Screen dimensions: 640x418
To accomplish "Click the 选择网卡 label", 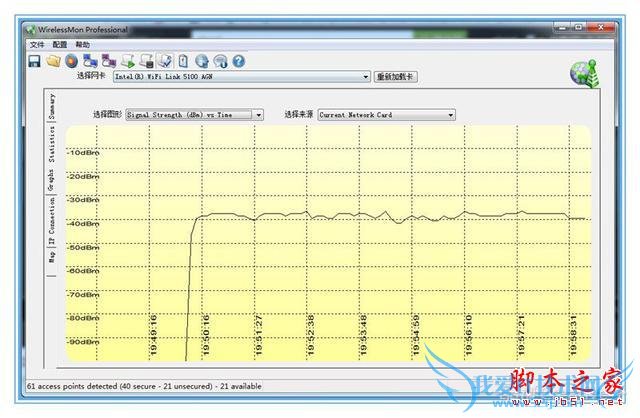I will point(91,76).
